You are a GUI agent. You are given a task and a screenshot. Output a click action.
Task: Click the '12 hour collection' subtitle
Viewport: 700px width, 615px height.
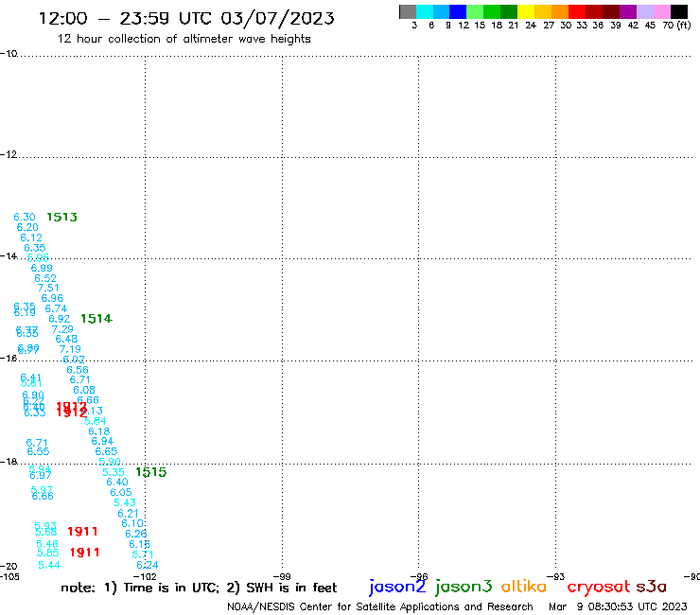click(x=184, y=39)
